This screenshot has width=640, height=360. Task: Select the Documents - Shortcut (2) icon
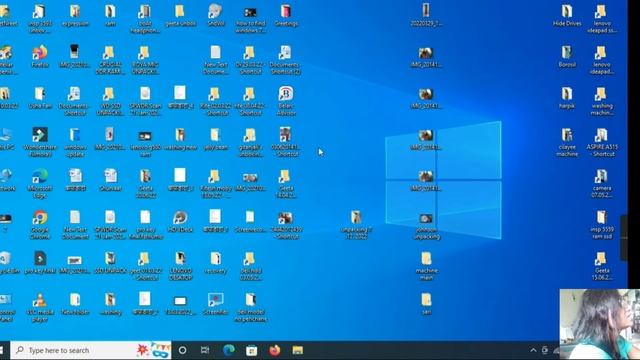click(286, 60)
